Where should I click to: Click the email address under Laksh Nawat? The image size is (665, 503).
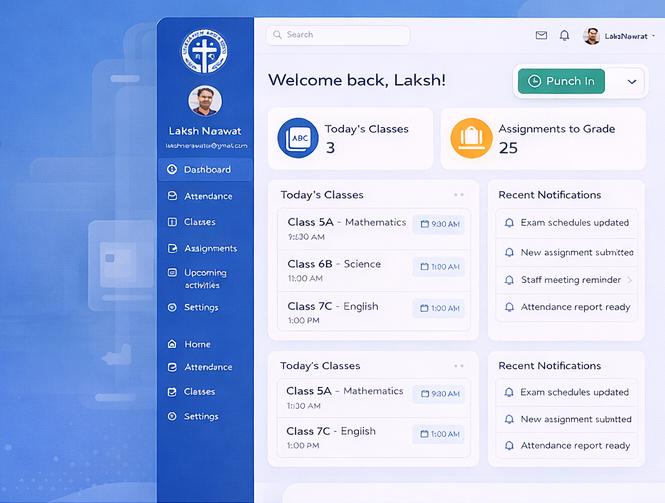(x=206, y=146)
